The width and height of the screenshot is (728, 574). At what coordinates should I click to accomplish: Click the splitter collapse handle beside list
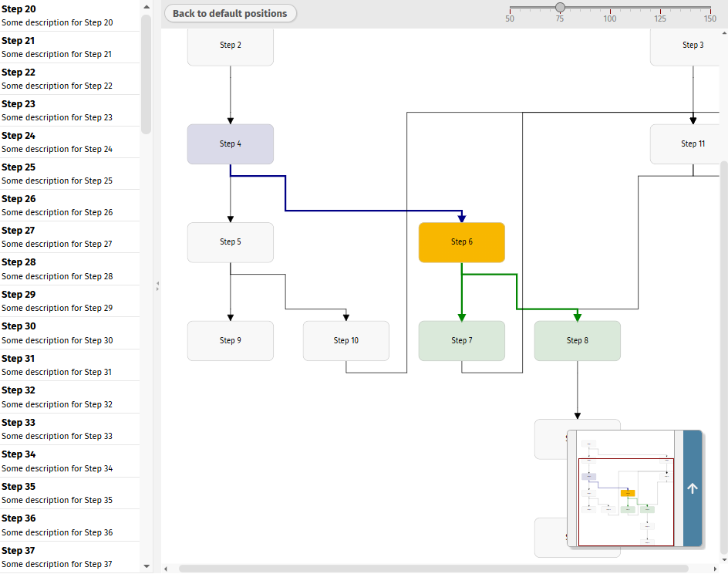pos(157,286)
